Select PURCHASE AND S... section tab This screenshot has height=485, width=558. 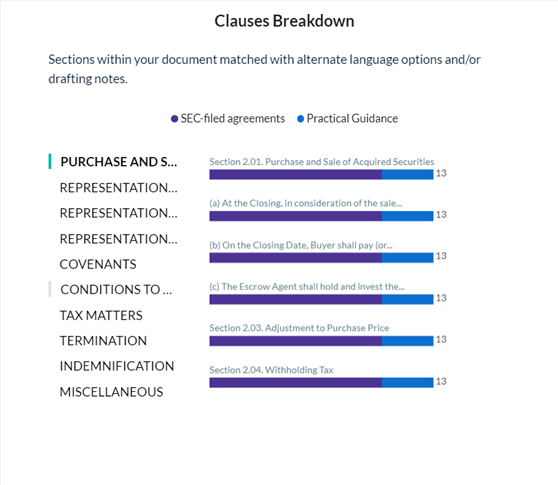(119, 162)
